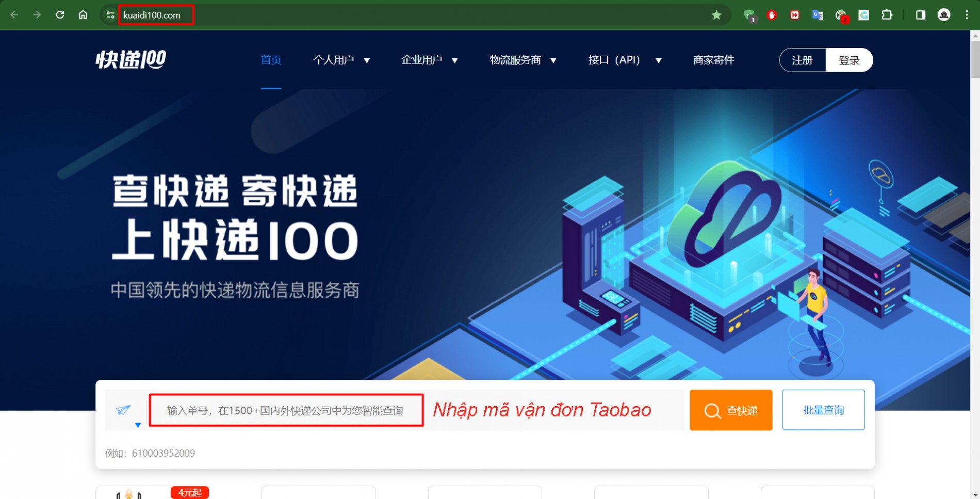
Task: Bookmark this page with the star icon
Action: pos(716,15)
